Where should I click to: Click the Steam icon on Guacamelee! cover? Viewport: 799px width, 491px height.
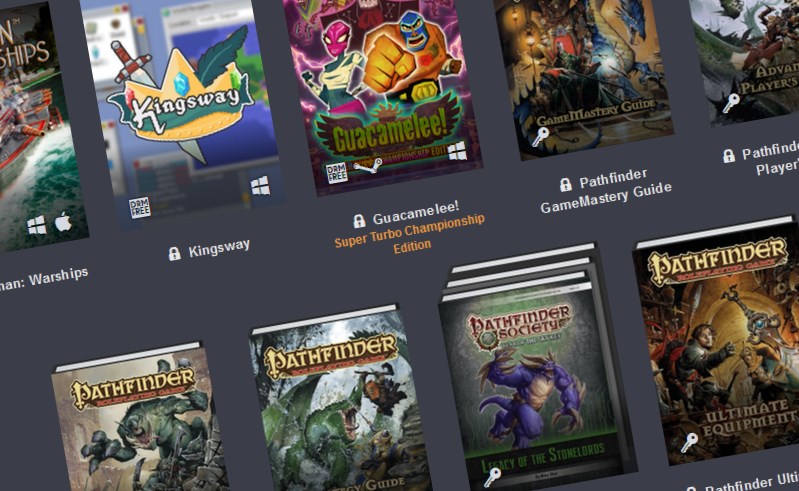click(x=368, y=166)
